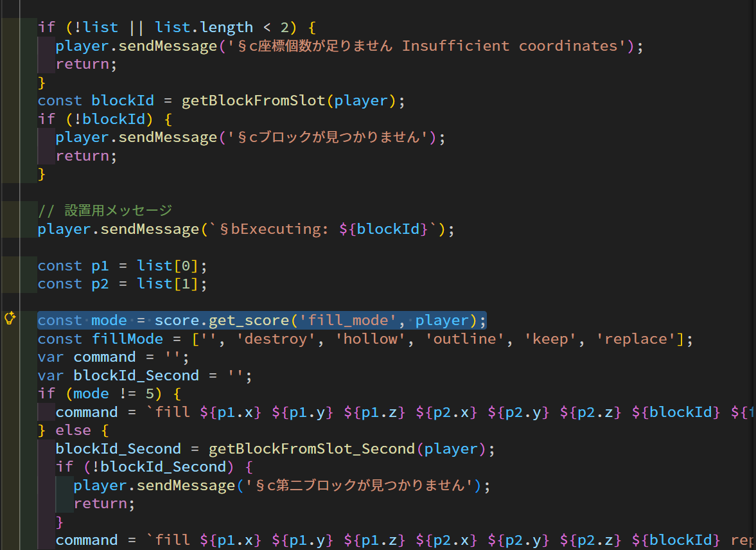Click the 'Insufficient coordinates' message text

click(513, 46)
